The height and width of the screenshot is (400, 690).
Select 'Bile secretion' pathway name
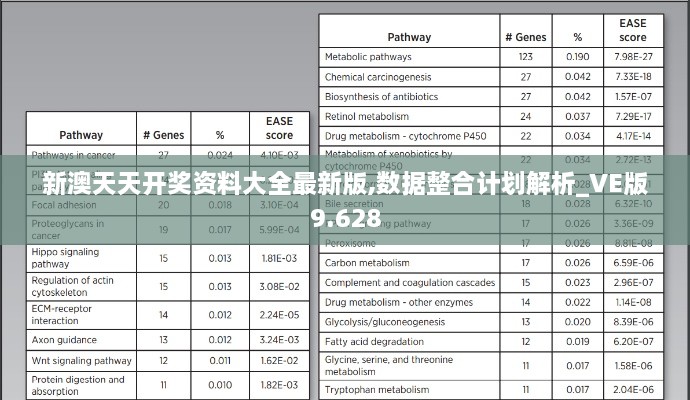tap(354, 204)
